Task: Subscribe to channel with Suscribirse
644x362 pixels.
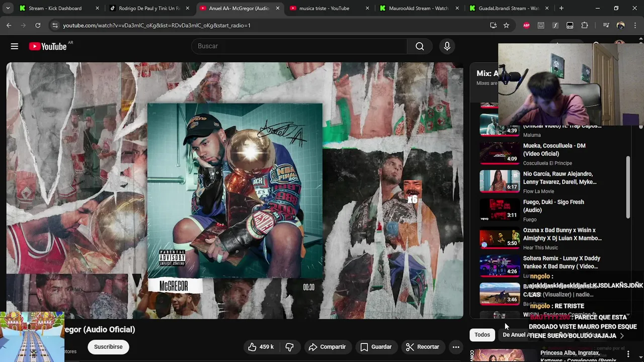Action: coord(108,347)
